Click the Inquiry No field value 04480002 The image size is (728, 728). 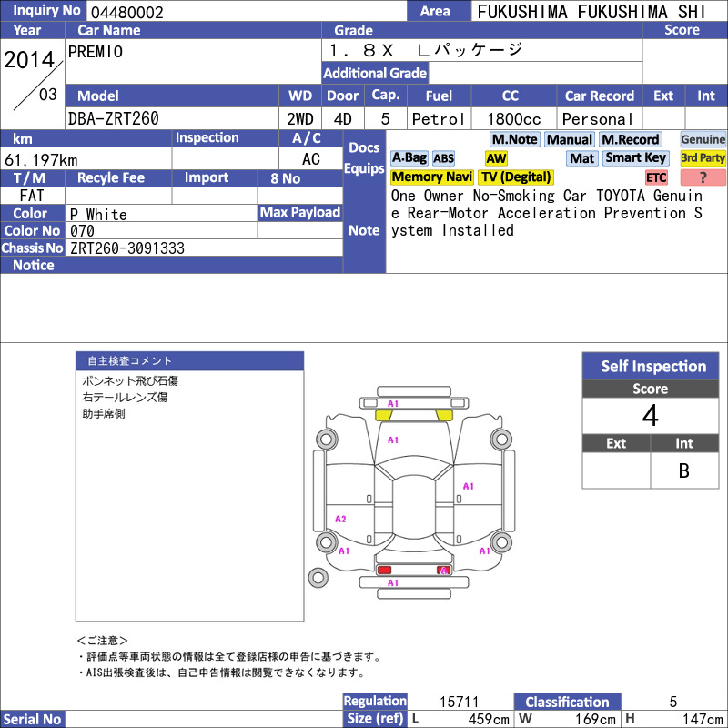coord(126,12)
